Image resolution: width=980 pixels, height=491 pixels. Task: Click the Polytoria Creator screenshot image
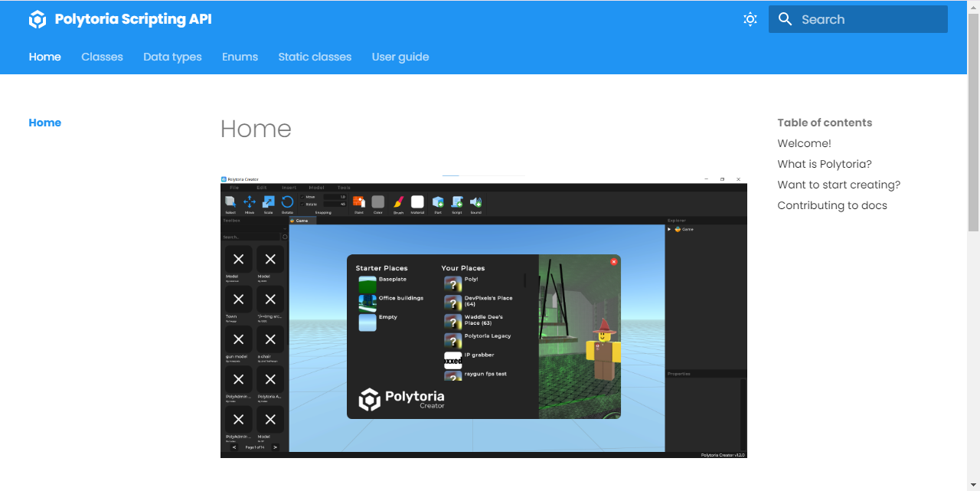(x=484, y=316)
